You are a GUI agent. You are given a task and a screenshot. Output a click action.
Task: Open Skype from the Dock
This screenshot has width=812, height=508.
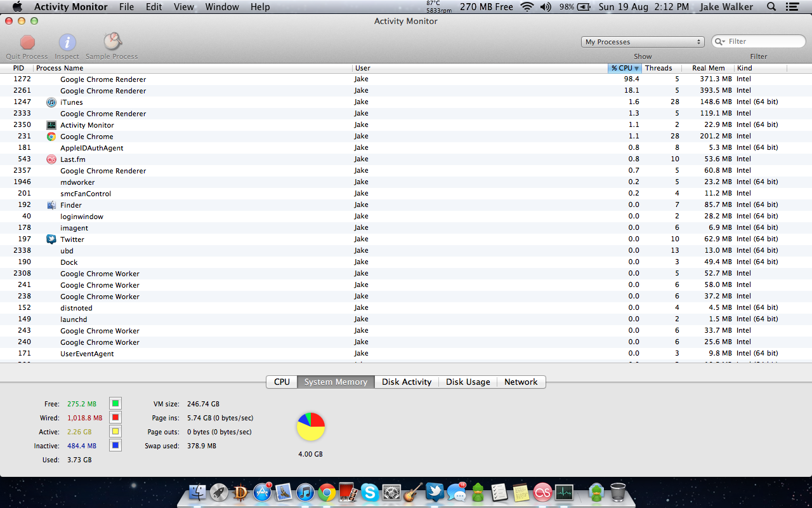pos(370,492)
